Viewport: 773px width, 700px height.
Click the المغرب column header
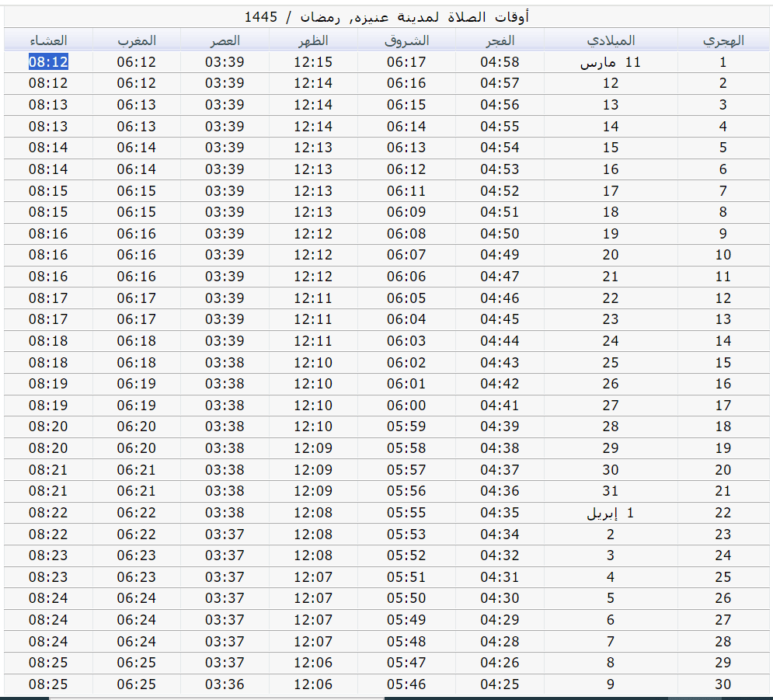pos(137,40)
